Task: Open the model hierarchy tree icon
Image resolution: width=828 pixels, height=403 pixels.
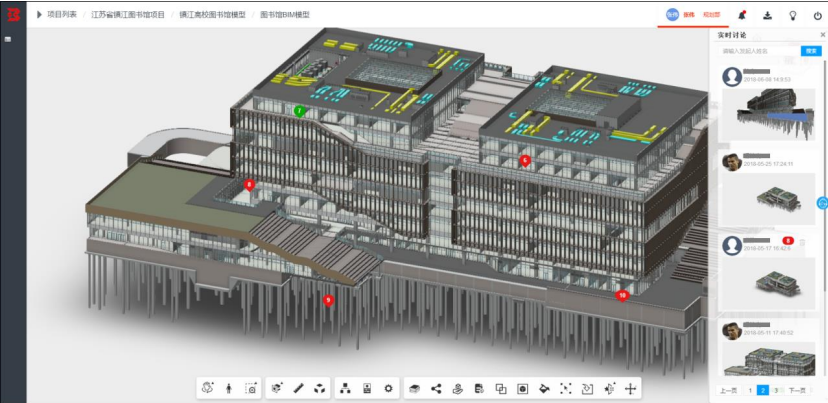Action: click(x=345, y=388)
